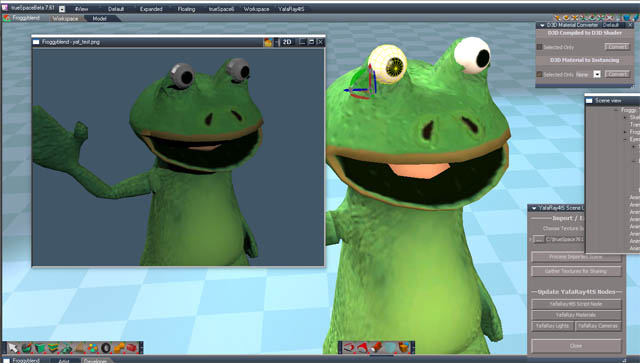Toggle Selected Only checkbox under Instancing
Image resolution: width=640 pixels, height=363 pixels.
click(x=540, y=74)
